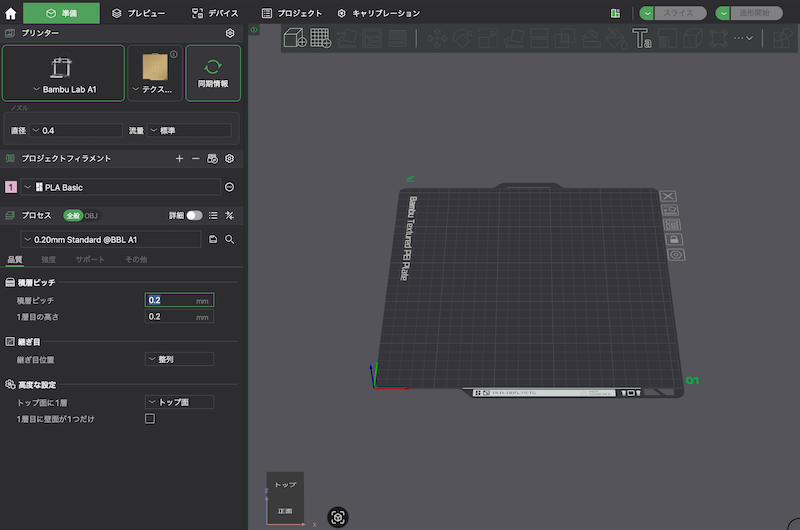Search process settings with magnifier icon
This screenshot has width=800, height=530.
click(x=229, y=240)
